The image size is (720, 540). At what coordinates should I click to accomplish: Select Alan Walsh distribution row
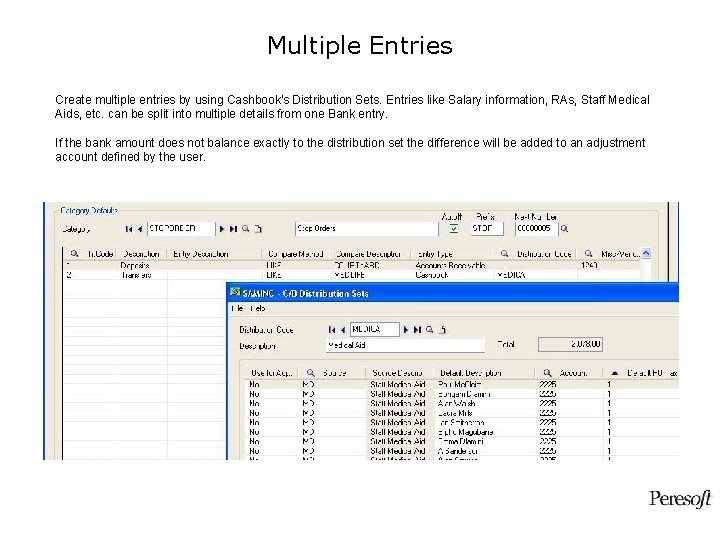(461, 404)
